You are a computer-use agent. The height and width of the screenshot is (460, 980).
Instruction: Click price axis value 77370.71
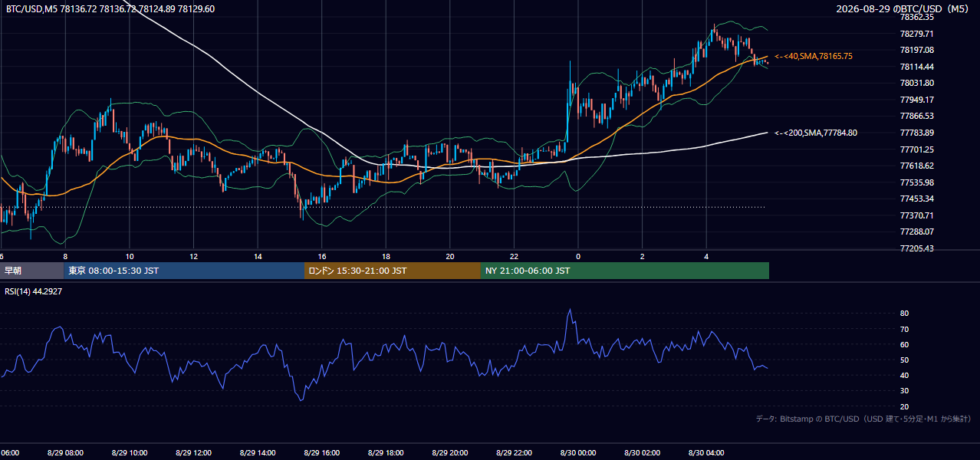[916, 215]
